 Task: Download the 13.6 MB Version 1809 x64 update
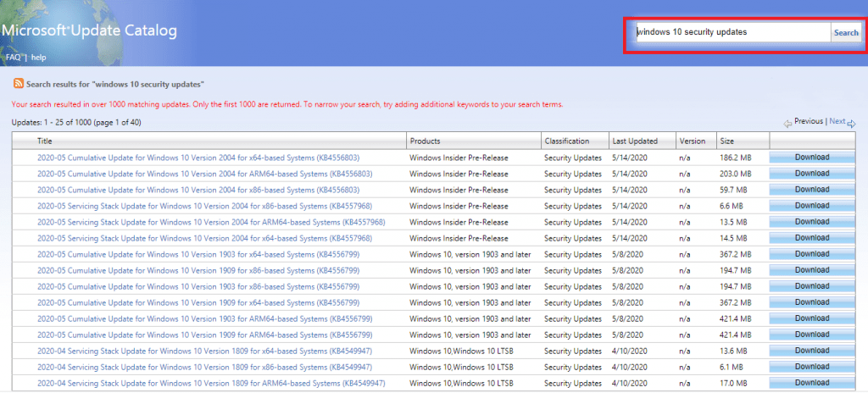[812, 350]
